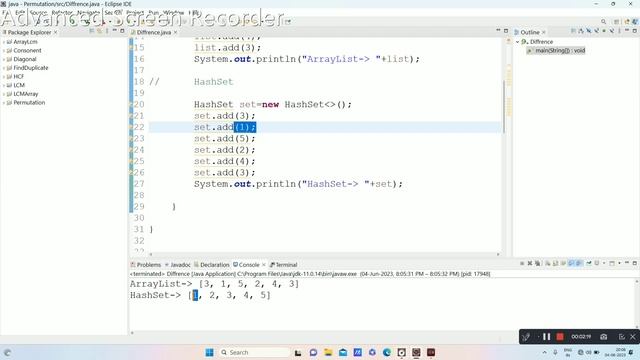Click the Console vertical scrollbar

(637, 304)
